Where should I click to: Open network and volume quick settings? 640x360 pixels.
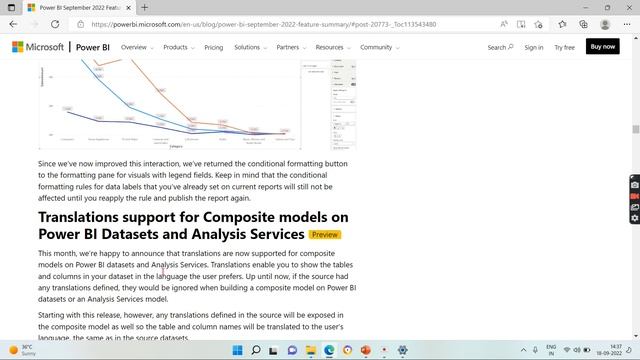577,350
